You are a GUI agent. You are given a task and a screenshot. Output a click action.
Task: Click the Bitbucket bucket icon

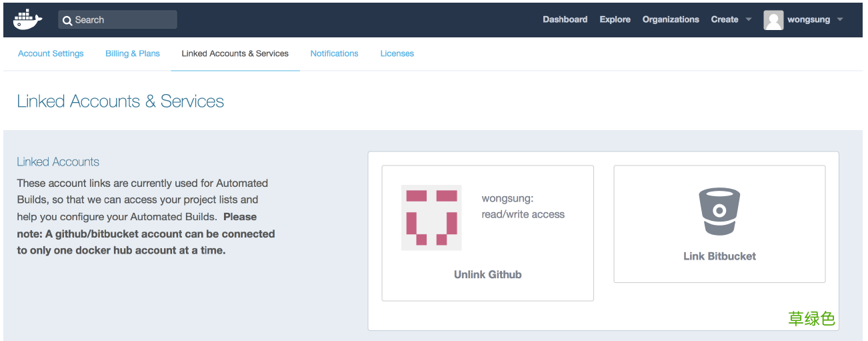tap(719, 211)
